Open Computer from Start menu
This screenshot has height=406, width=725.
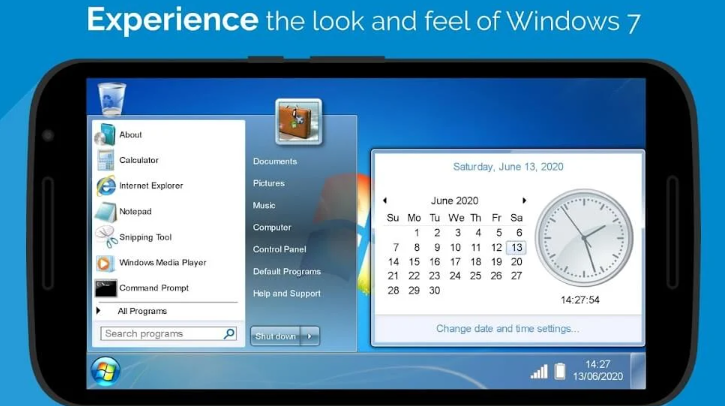(272, 228)
